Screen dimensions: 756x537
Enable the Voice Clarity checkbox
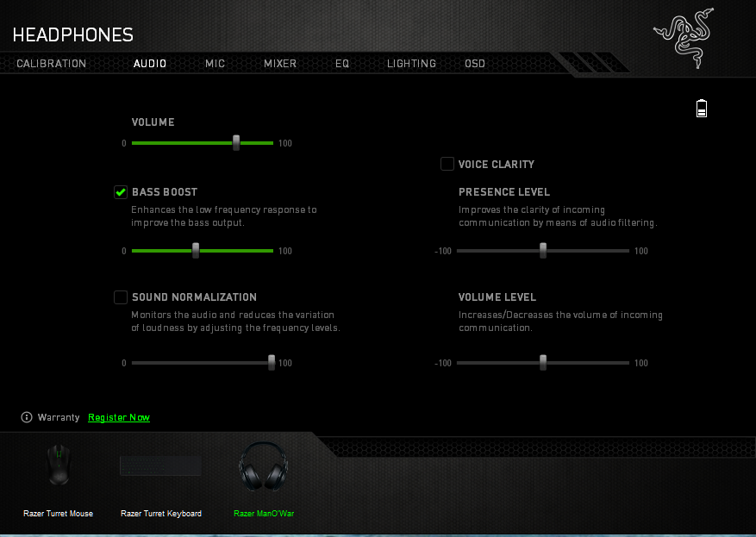(x=447, y=164)
